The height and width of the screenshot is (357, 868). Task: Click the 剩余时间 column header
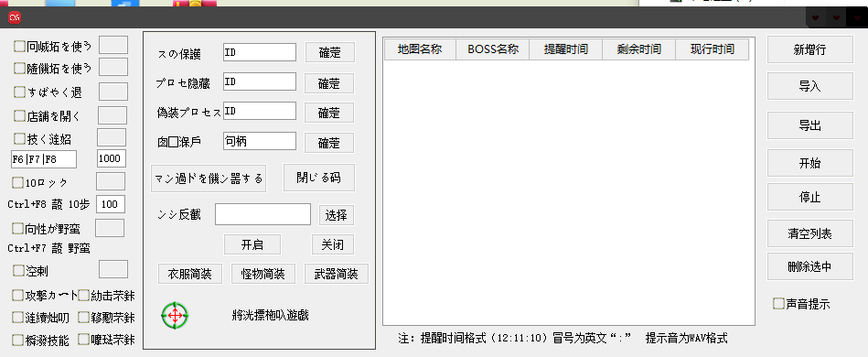tap(638, 49)
